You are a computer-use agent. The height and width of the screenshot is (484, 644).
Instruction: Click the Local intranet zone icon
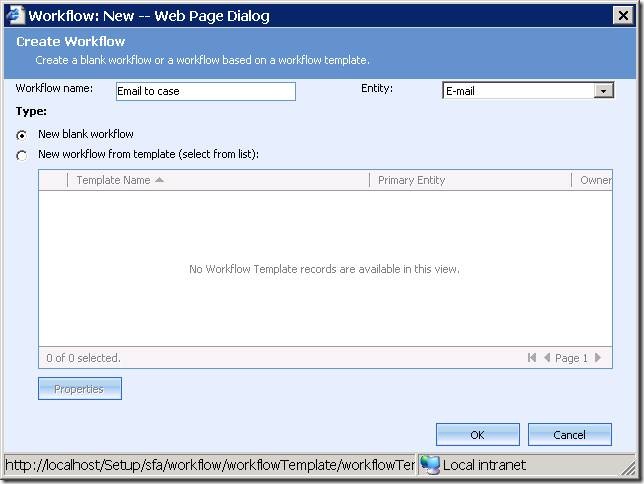430,465
